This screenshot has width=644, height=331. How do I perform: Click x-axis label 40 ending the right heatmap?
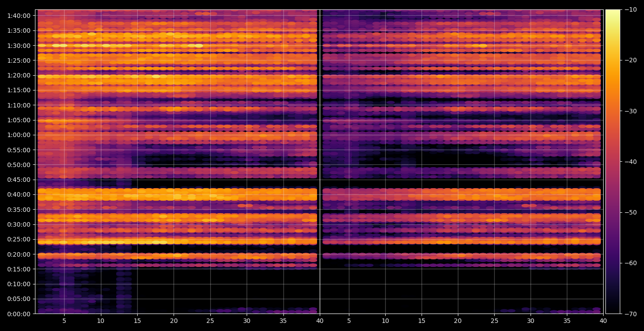603,321
